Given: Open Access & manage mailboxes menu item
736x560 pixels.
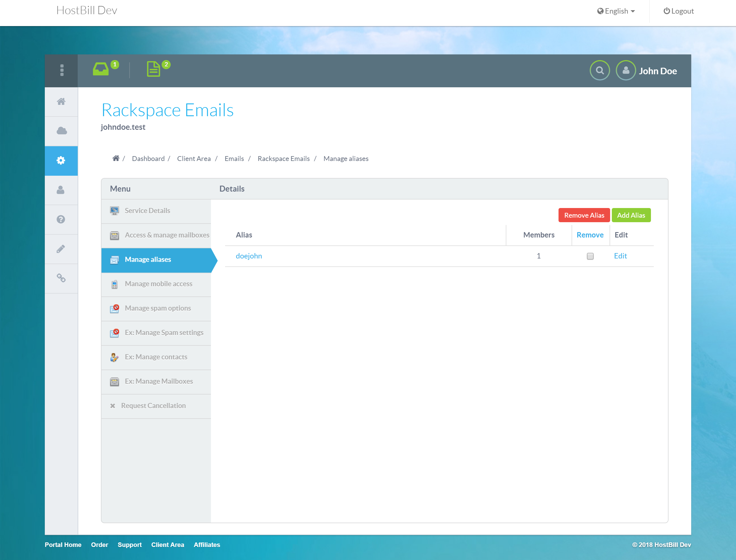Looking at the screenshot, I should point(156,235).
